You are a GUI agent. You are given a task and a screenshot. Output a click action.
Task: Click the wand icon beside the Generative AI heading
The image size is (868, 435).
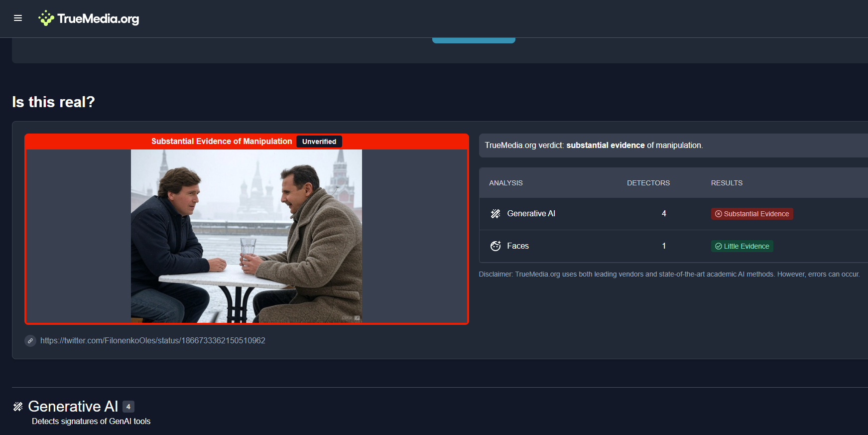[x=18, y=407]
